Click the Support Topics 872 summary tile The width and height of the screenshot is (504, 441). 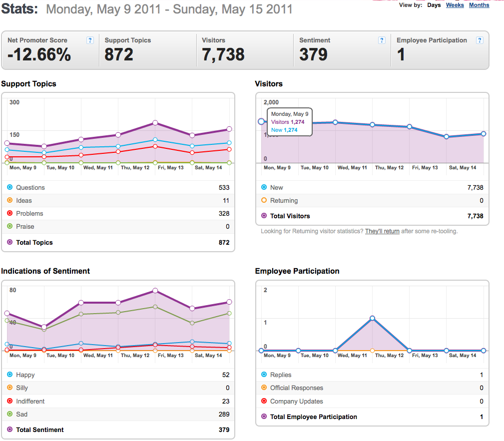point(147,50)
